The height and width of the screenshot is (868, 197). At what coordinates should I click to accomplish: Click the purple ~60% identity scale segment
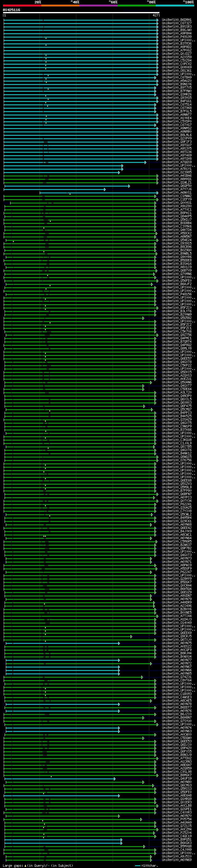click(x=98, y=6)
